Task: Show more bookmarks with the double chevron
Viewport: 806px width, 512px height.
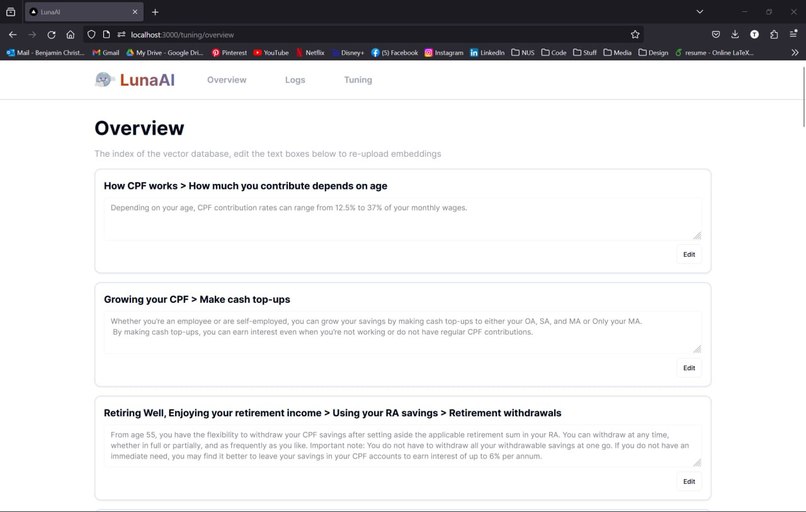Action: tap(795, 52)
